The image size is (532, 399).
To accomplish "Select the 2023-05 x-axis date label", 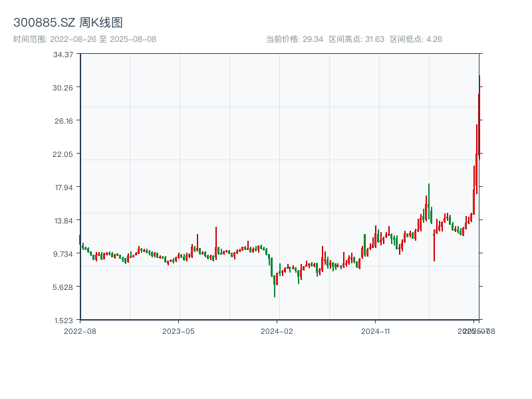I will pyautogui.click(x=179, y=331).
